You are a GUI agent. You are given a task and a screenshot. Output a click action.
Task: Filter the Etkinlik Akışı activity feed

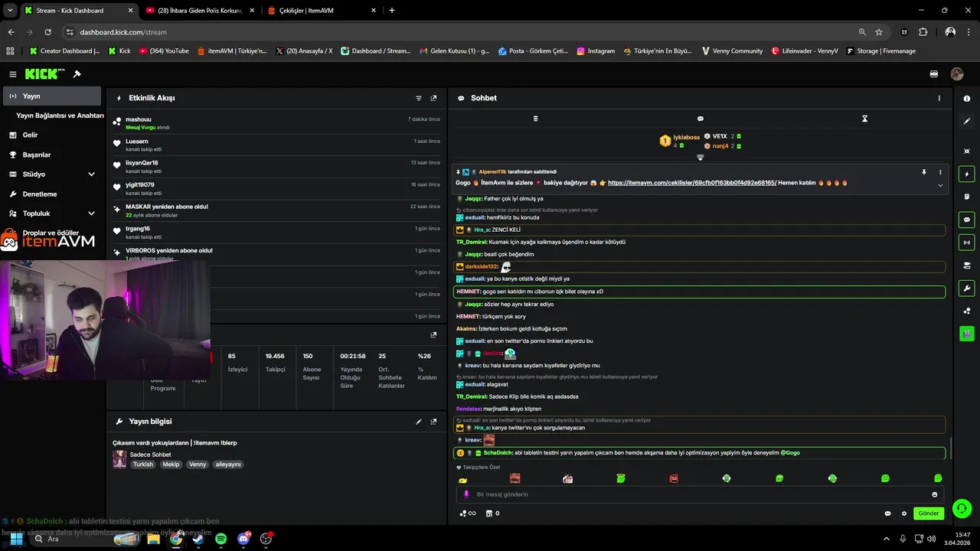tap(419, 98)
